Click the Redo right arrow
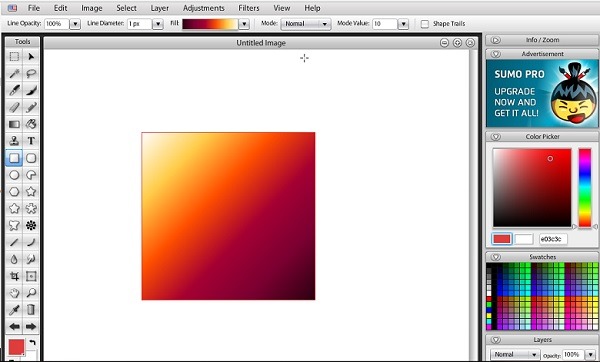 click(x=31, y=326)
